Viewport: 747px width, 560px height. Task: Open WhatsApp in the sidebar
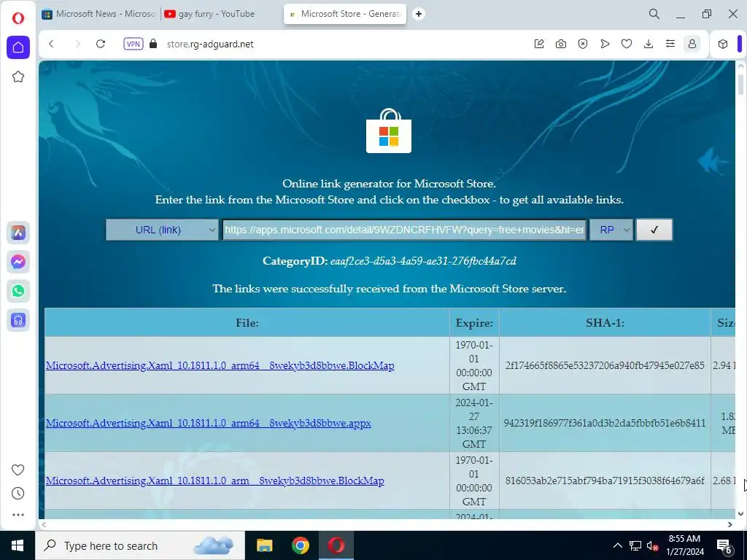tap(18, 291)
